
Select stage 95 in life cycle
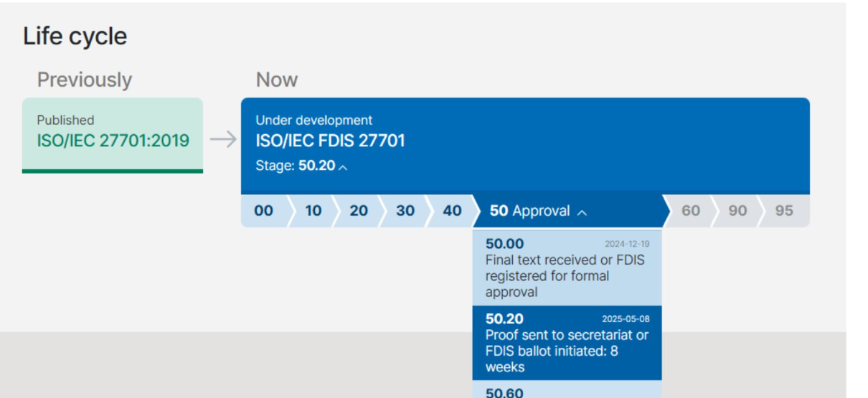pos(784,211)
